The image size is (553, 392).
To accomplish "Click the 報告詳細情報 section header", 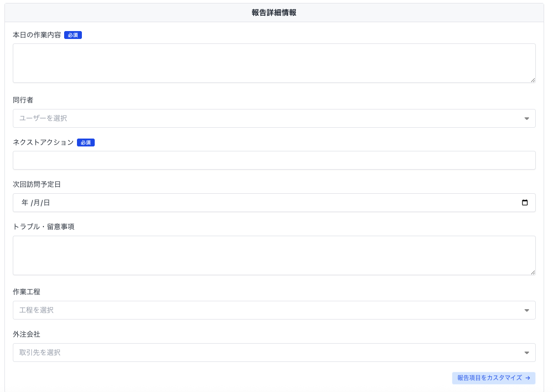I will [x=274, y=13].
